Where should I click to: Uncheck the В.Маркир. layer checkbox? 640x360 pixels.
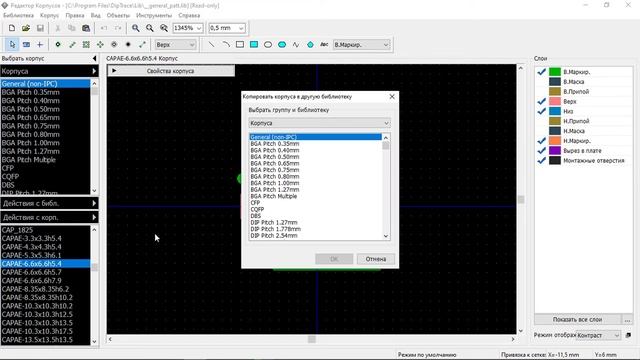click(x=542, y=72)
